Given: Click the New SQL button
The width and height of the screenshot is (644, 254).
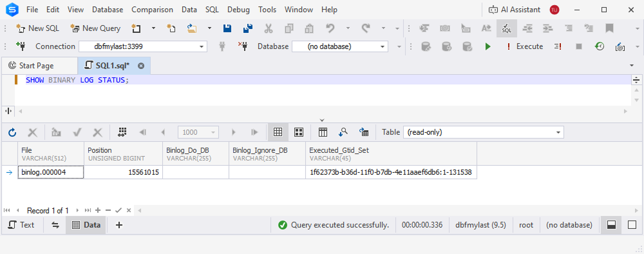Looking at the screenshot, I should (37, 28).
